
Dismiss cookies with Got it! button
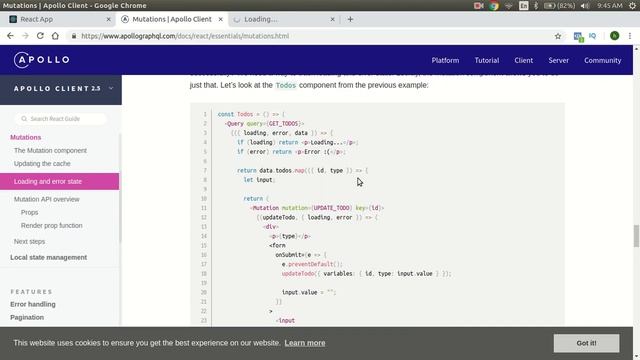coord(586,343)
